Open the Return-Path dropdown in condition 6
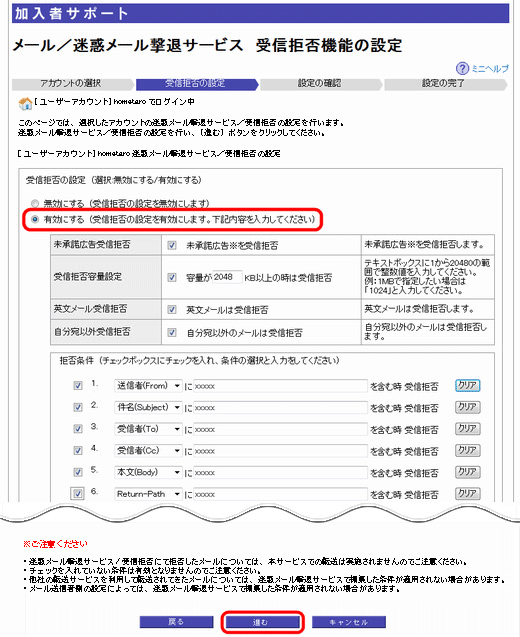Screen dimensions: 520x637 pyautogui.click(x=148, y=494)
